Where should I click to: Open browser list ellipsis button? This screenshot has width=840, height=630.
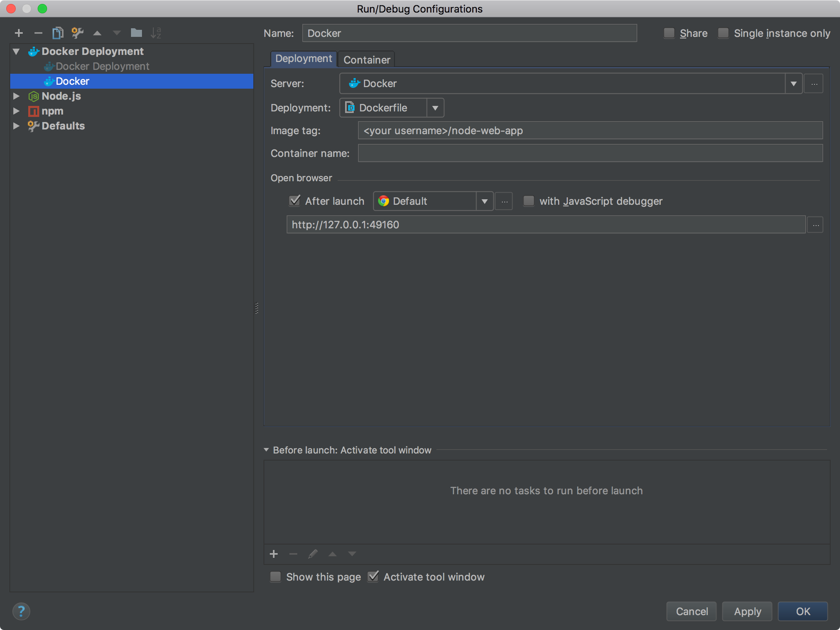[504, 201]
